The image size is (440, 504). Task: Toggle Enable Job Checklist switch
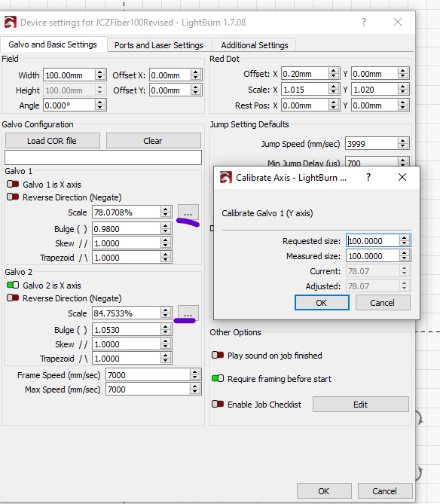(218, 404)
